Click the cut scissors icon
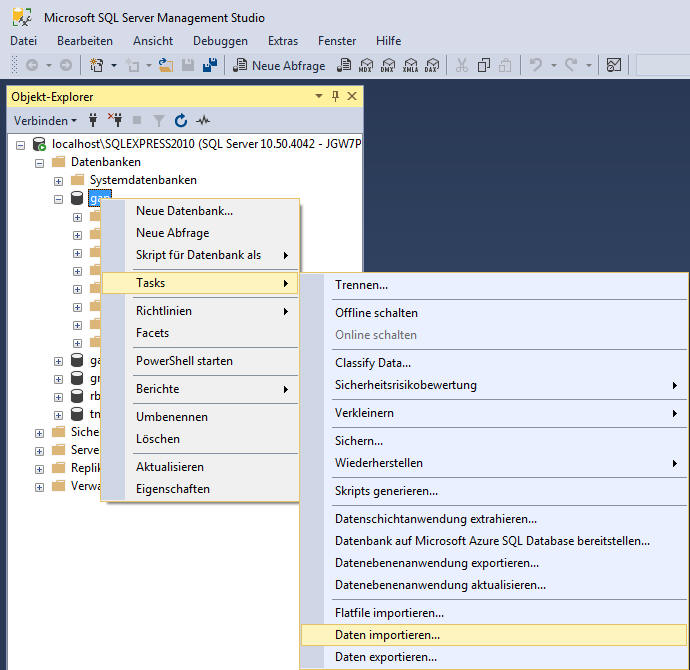 (x=462, y=66)
